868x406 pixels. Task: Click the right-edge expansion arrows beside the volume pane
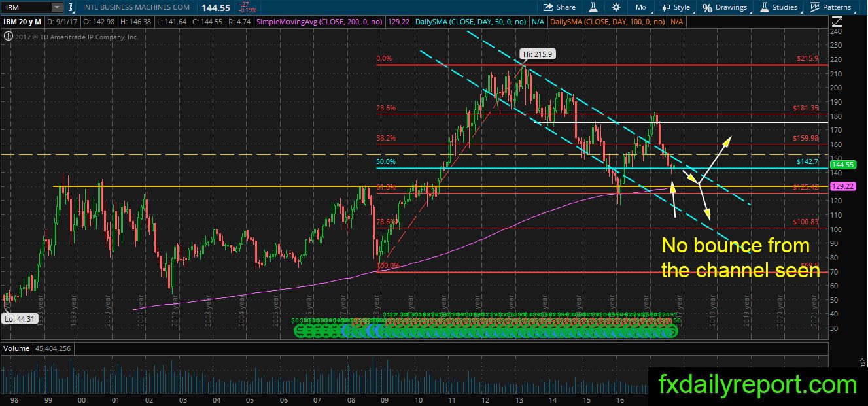pyautogui.click(x=863, y=363)
